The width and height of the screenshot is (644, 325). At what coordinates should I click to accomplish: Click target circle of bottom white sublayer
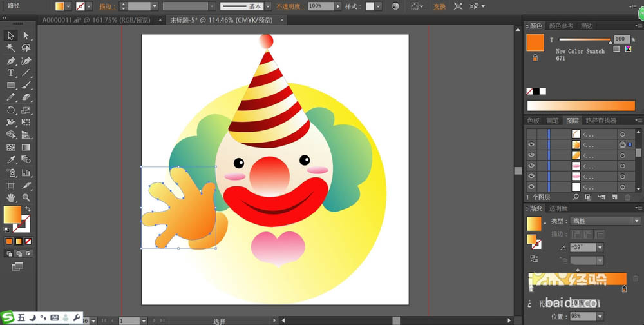[x=622, y=187]
